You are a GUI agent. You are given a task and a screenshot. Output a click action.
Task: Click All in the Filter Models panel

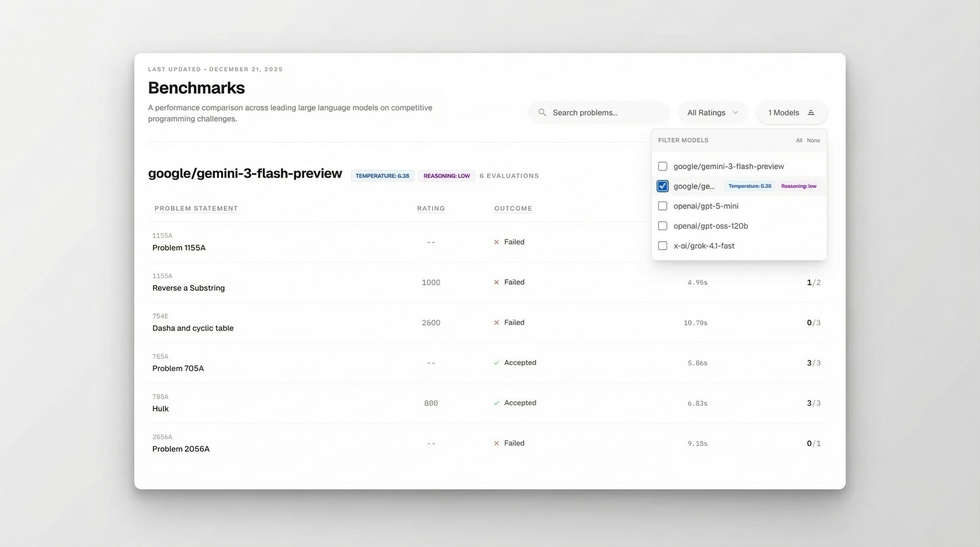[x=799, y=140]
